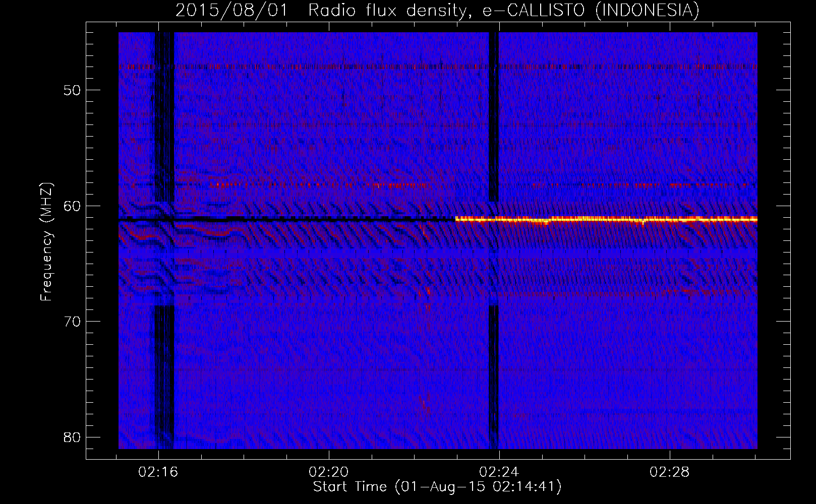Click the "Start Time (01-Aug-15 02:14:41)" label
Screen dimensions: 816x504
(x=437, y=487)
